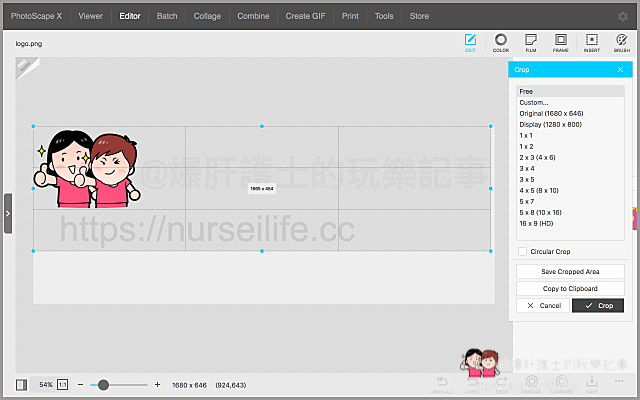Viewport: 640px width, 400px height.
Task: Close the Crop panel
Action: point(620,70)
